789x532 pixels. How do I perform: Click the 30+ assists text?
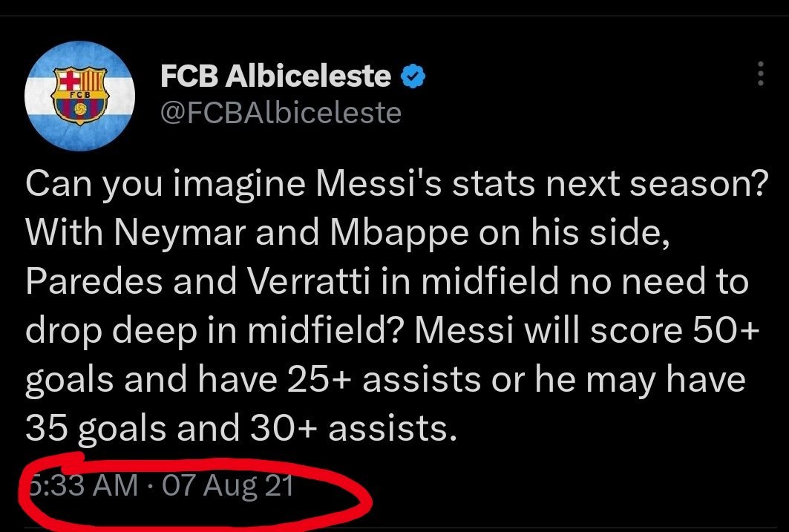pyautogui.click(x=353, y=428)
